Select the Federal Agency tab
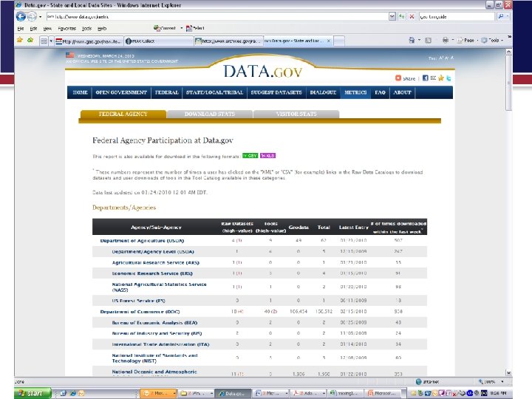The image size is (532, 399). 123,114
